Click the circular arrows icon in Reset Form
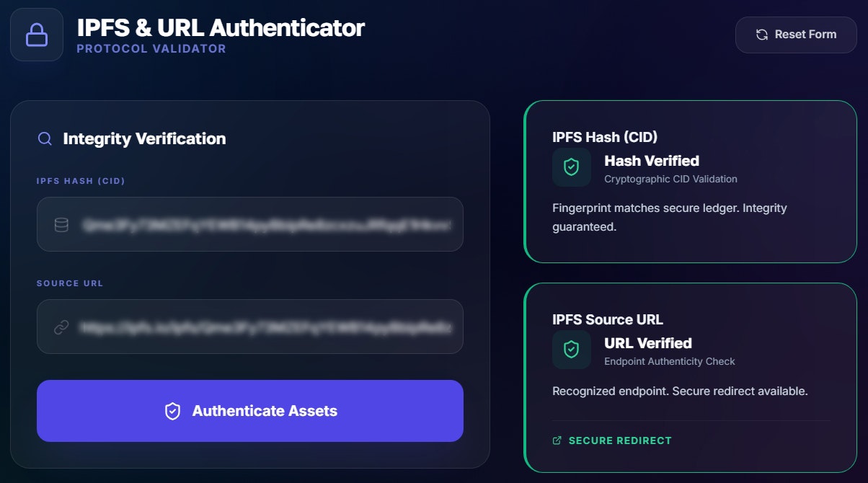 (x=761, y=35)
